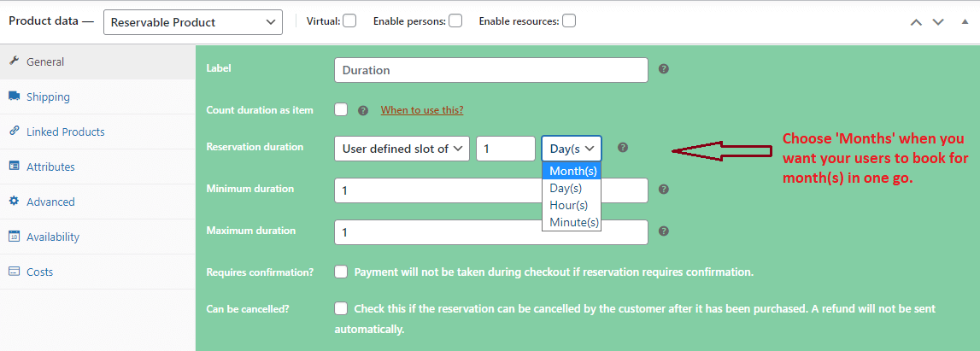Screen dimensions: 980x351
Task: Click the Minimum duration help icon
Action: 664,190
